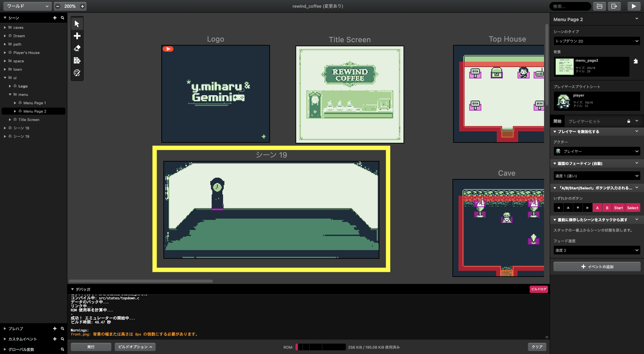Collapse the プレイヤー を無効化する event
The height and width of the screenshot is (354, 644).
(x=555, y=132)
